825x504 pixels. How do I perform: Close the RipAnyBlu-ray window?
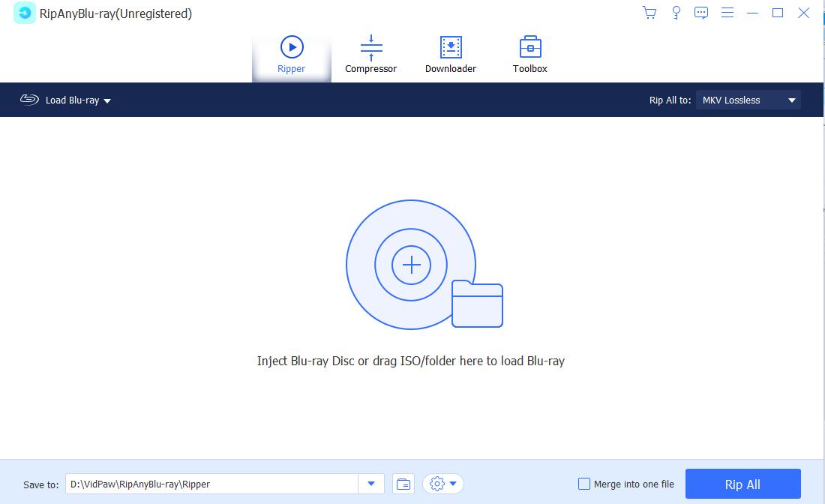[803, 13]
